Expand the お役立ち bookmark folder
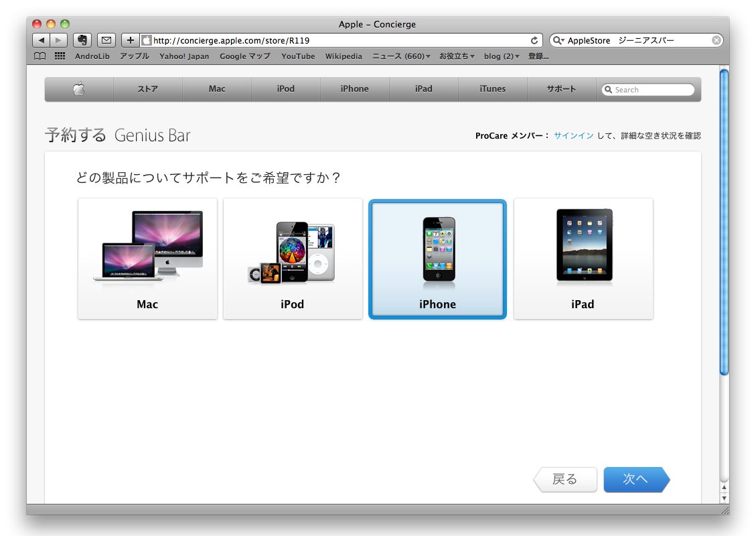The image size is (756, 536). 457,56
